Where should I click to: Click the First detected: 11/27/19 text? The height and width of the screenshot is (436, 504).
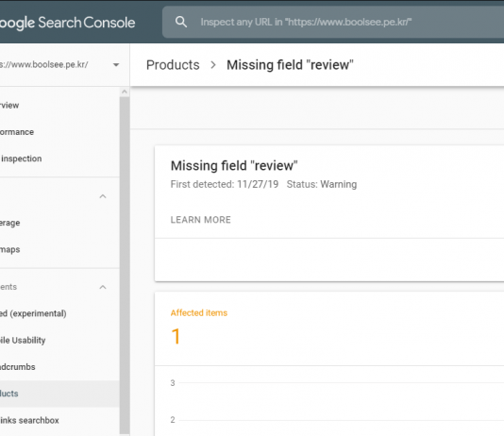coord(225,184)
